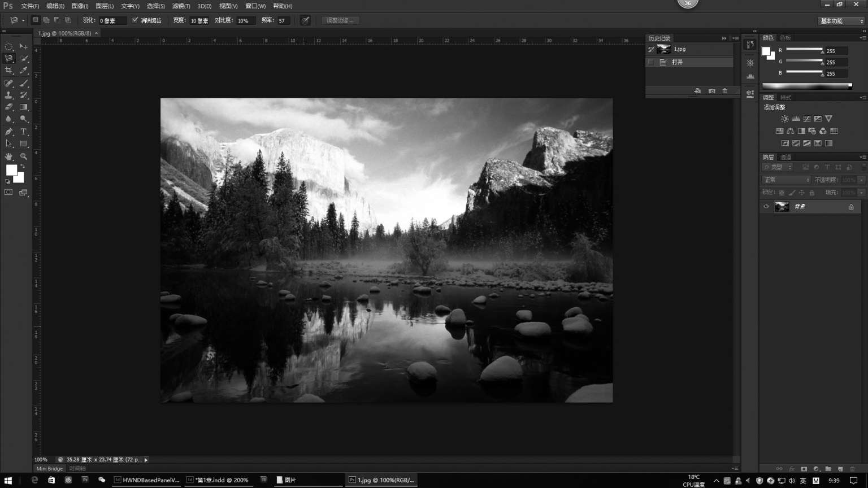The height and width of the screenshot is (488, 868).
Task: Choose the Eraser tool
Action: point(8,107)
